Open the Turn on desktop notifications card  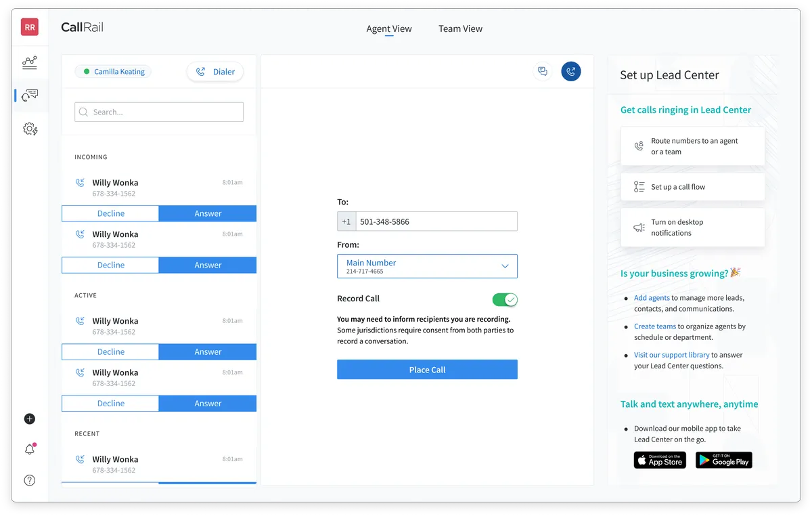tap(693, 228)
